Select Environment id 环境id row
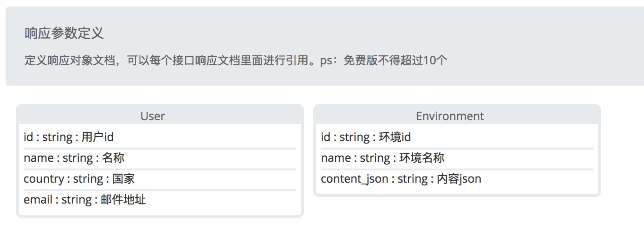The height and width of the screenshot is (237, 644). coord(457,137)
